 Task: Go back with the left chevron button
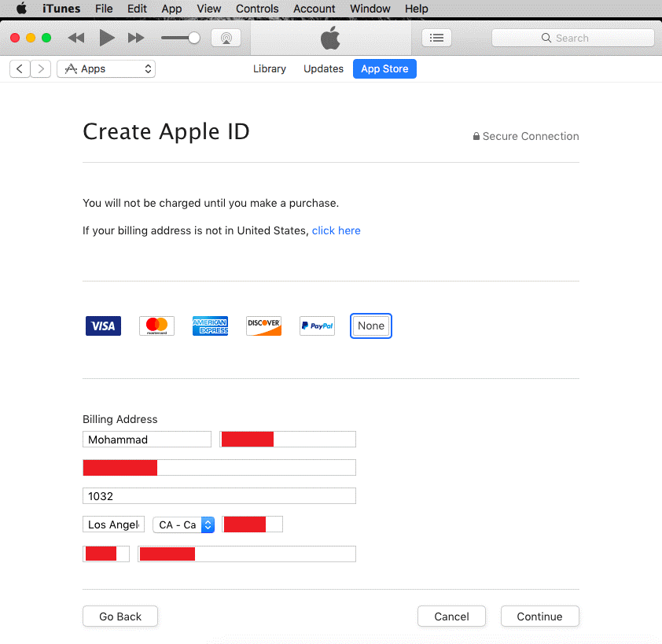tap(20, 69)
